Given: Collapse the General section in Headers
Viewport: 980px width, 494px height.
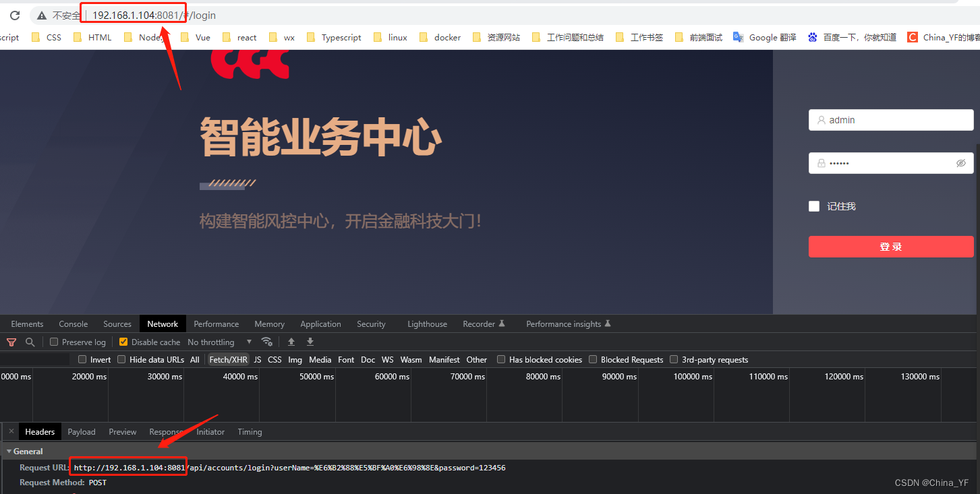Looking at the screenshot, I should click(x=8, y=451).
